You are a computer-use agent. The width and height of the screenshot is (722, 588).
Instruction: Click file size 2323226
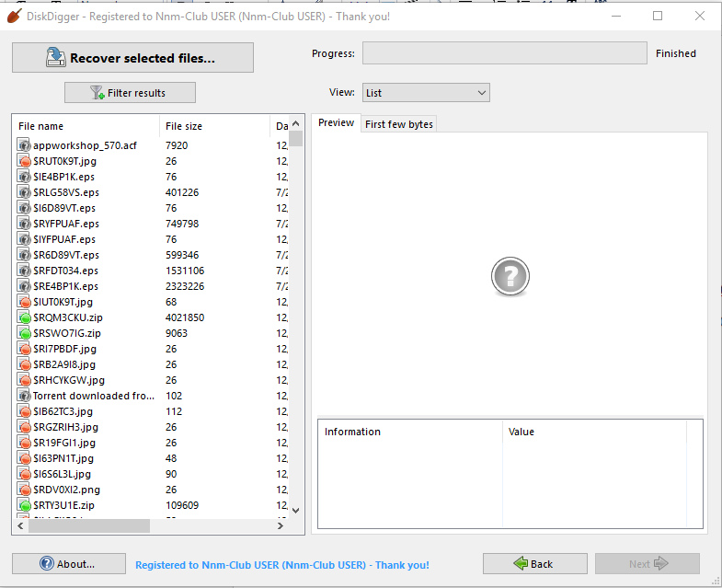tap(185, 286)
